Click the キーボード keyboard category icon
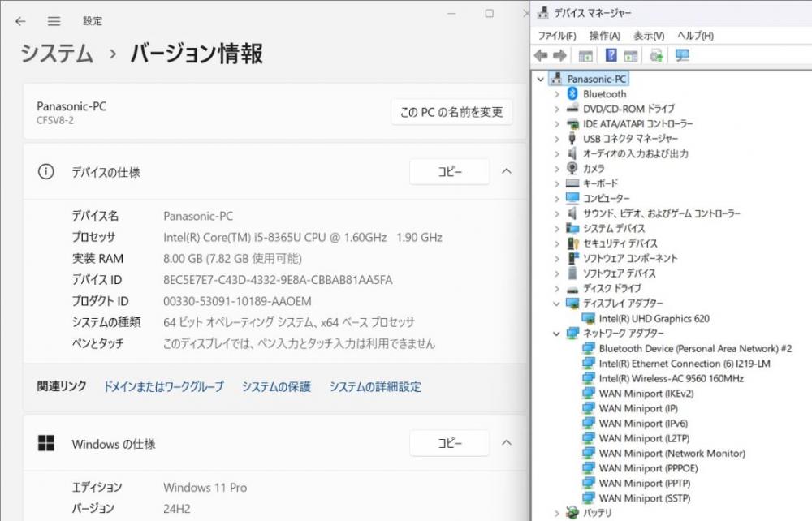The height and width of the screenshot is (521, 812). tap(572, 183)
